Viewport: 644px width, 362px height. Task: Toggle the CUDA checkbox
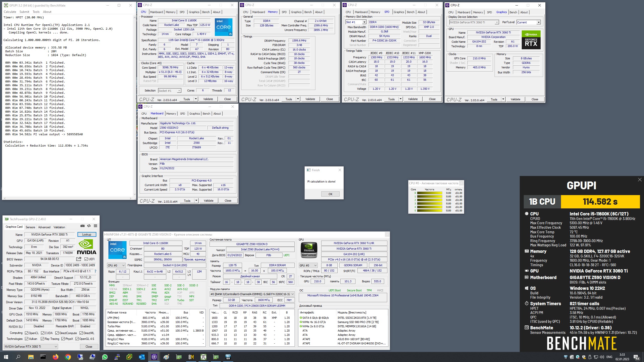point(43,333)
